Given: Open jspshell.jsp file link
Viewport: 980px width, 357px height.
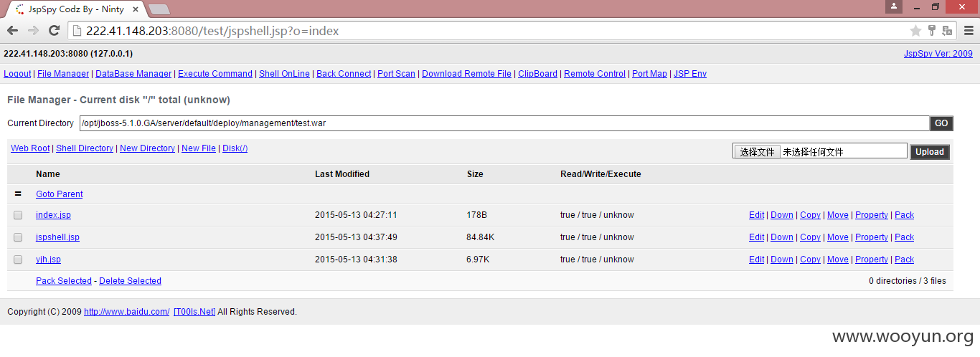Looking at the screenshot, I should point(57,237).
